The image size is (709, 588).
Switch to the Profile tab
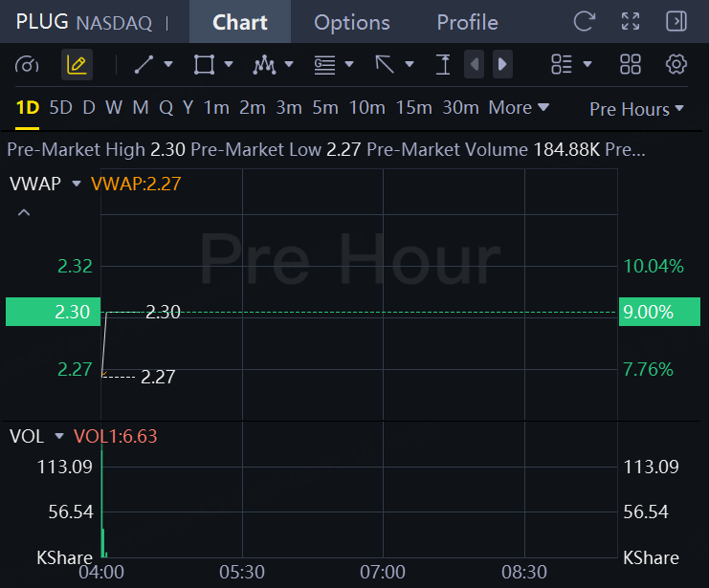click(468, 22)
